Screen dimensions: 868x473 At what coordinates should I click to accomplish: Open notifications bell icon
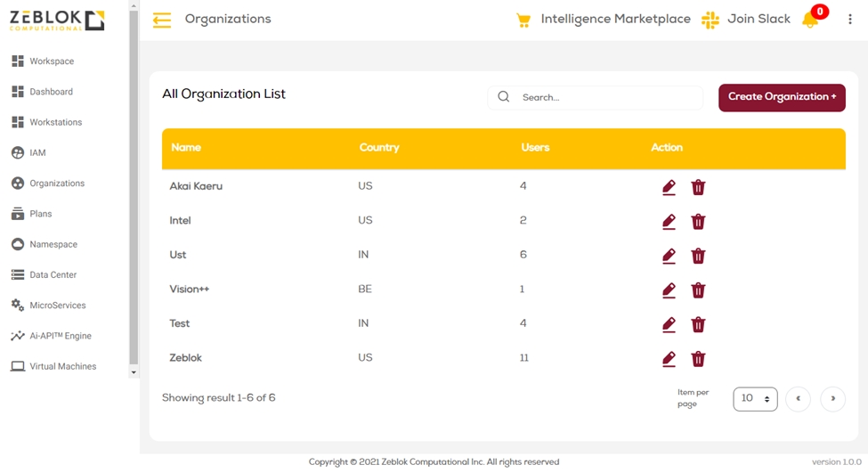tap(810, 20)
